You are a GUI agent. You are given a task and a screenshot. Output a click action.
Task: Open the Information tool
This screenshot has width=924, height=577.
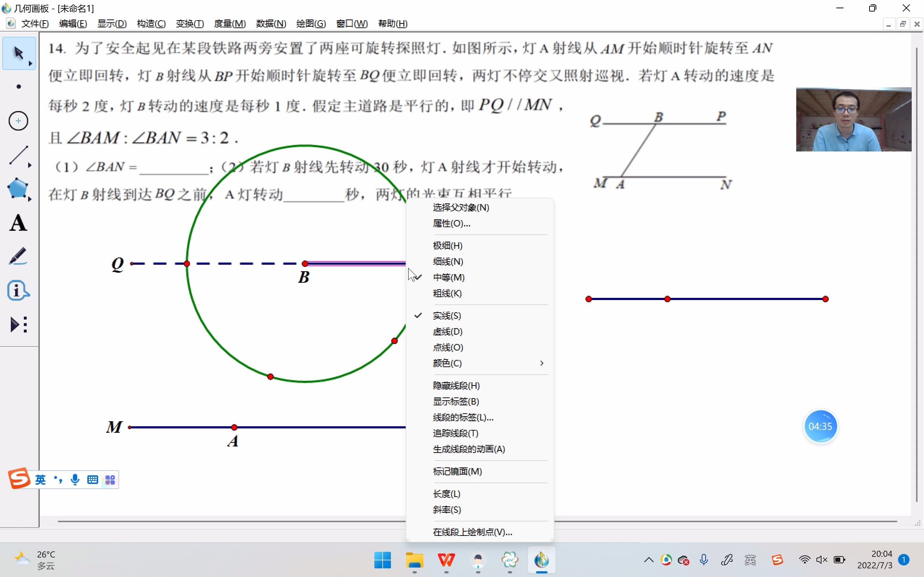click(18, 291)
